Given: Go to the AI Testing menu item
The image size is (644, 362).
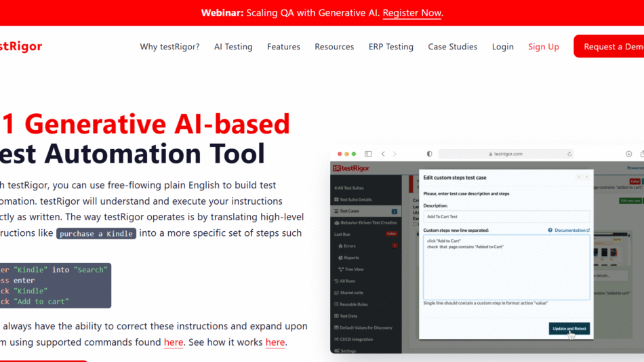Looking at the screenshot, I should (x=233, y=47).
